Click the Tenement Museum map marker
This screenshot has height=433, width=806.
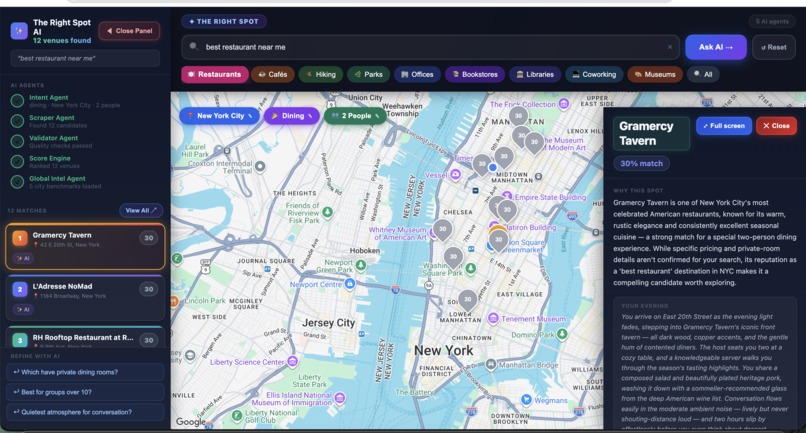click(x=493, y=318)
